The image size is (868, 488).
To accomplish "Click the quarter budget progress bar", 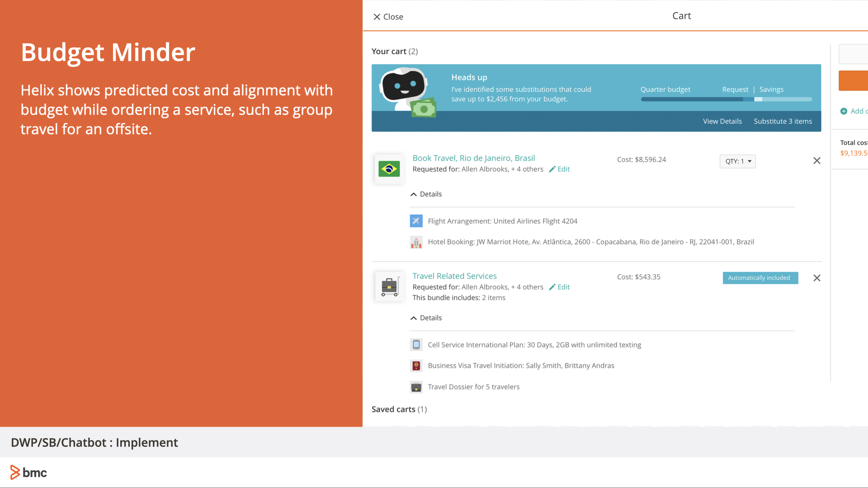I will coord(726,99).
